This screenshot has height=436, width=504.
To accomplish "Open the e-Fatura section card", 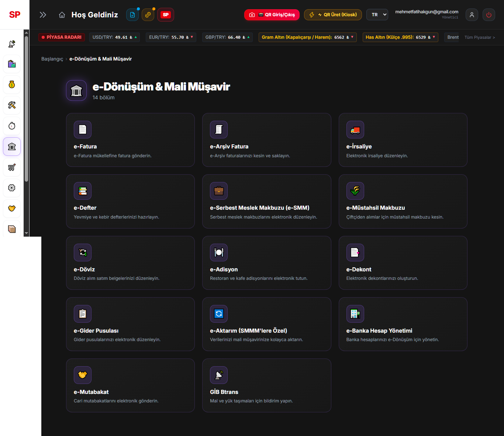I will click(x=130, y=140).
